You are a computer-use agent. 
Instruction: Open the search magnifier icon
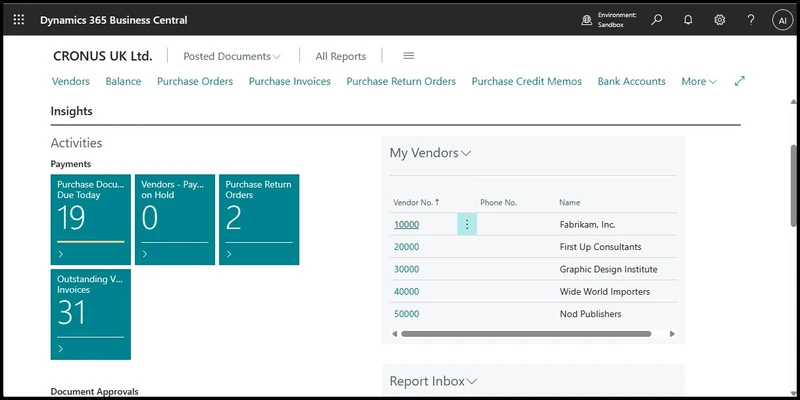657,20
